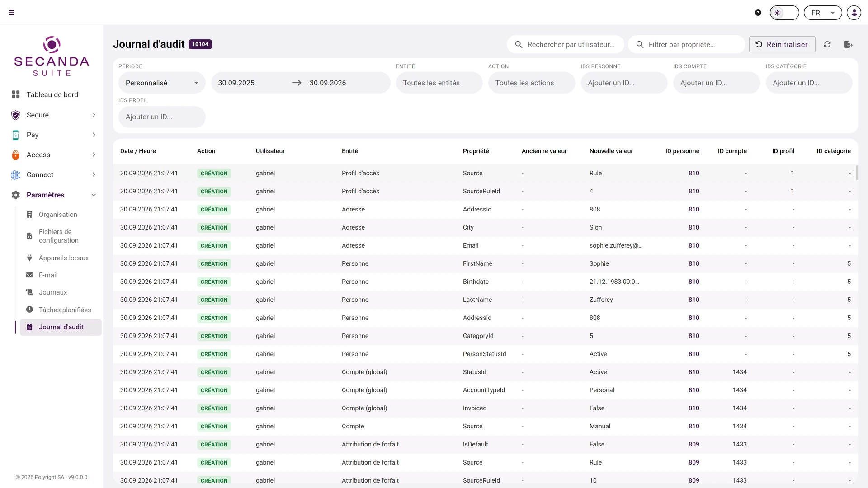The width and height of the screenshot is (868, 488).
Task: Open Tableau de bord in sidebar
Action: [52, 94]
